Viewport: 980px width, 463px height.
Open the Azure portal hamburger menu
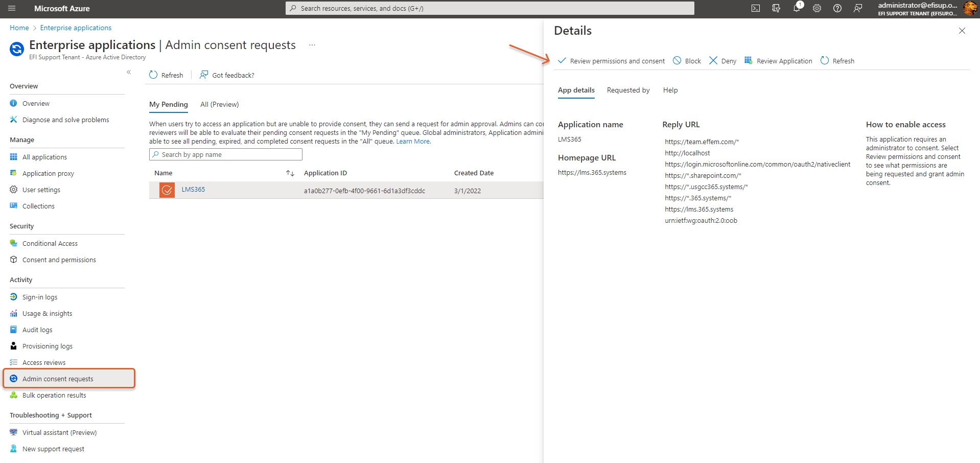pyautogui.click(x=12, y=8)
